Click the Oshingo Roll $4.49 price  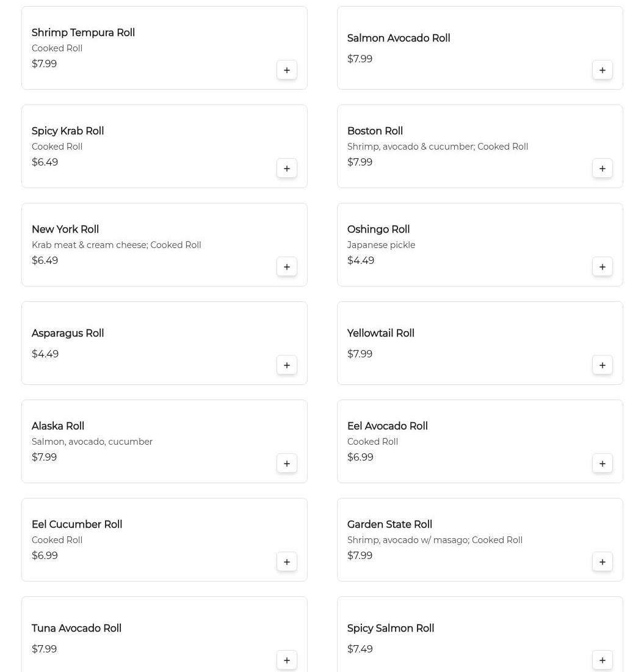pos(361,261)
